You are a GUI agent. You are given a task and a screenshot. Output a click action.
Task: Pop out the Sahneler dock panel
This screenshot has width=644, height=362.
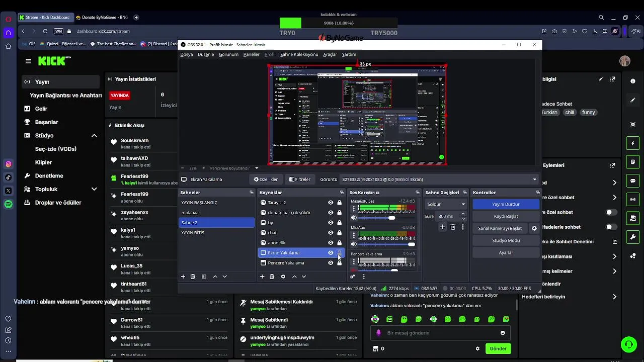pos(252,193)
